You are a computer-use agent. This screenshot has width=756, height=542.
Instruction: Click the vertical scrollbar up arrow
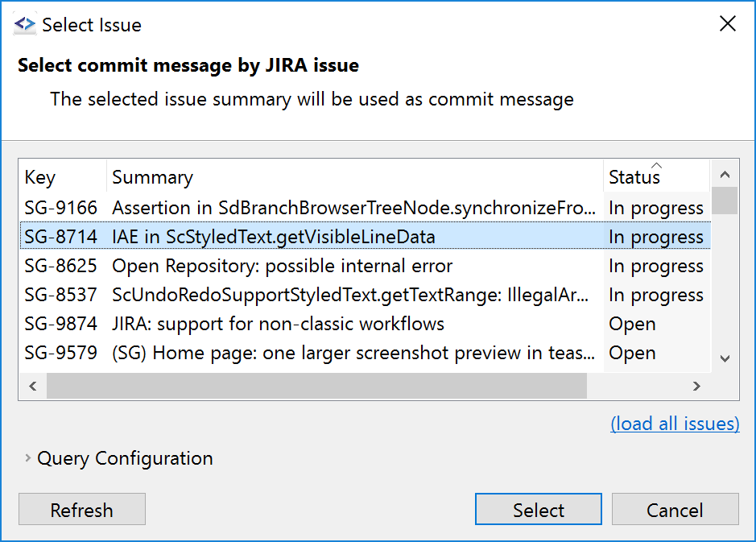coord(725,174)
